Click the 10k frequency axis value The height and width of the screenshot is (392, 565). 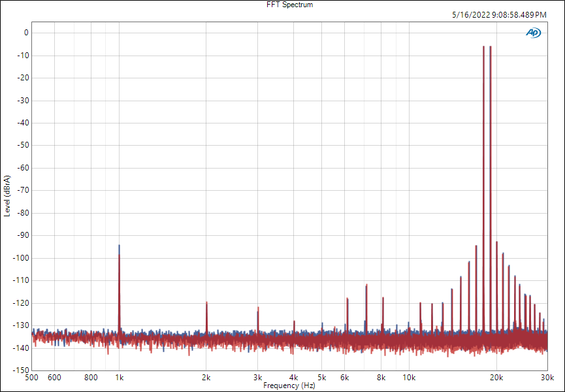(409, 378)
